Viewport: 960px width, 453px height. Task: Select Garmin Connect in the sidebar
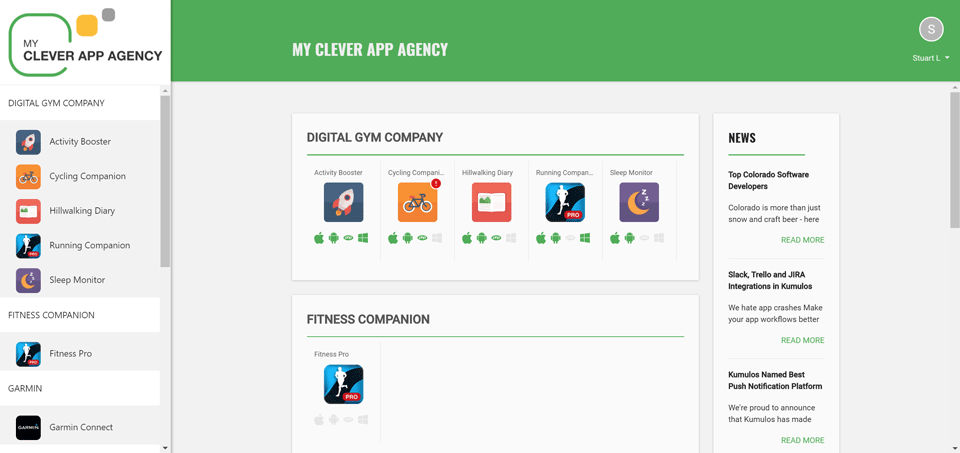click(80, 427)
